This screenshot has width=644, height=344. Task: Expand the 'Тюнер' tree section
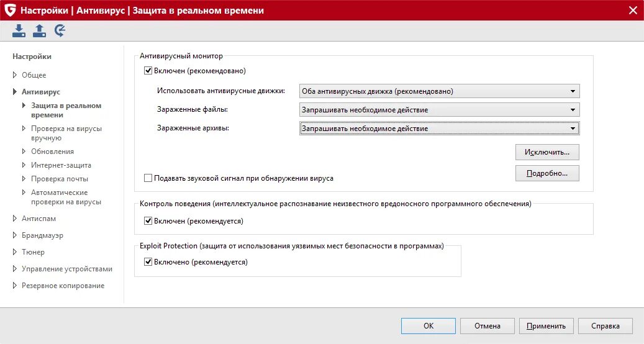pyautogui.click(x=15, y=252)
